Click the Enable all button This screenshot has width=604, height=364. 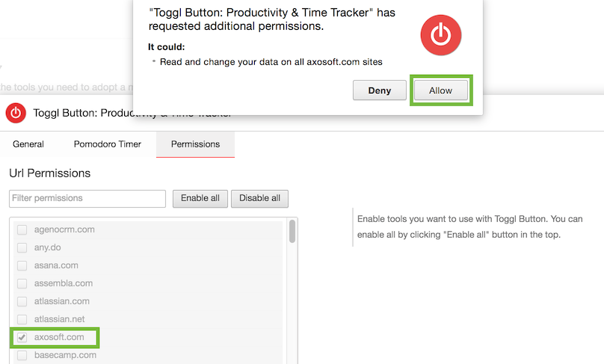tap(200, 198)
